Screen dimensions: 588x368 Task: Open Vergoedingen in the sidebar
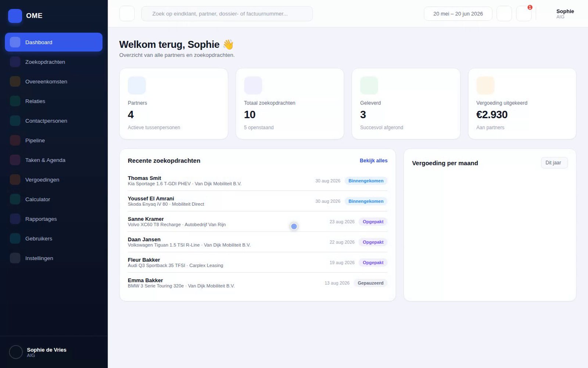[x=54, y=180]
